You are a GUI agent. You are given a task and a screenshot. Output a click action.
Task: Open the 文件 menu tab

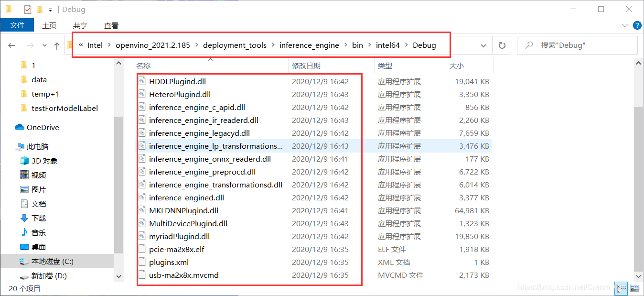pos(17,25)
